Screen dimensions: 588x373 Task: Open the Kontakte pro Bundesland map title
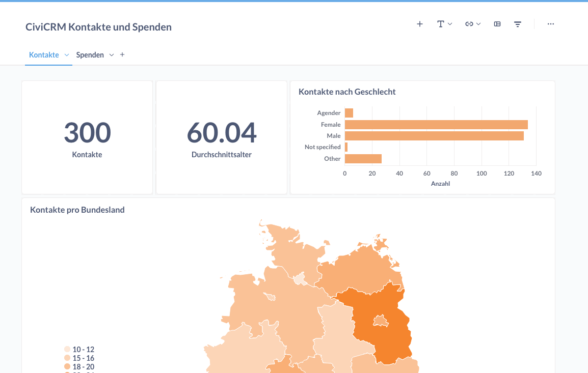(x=77, y=210)
